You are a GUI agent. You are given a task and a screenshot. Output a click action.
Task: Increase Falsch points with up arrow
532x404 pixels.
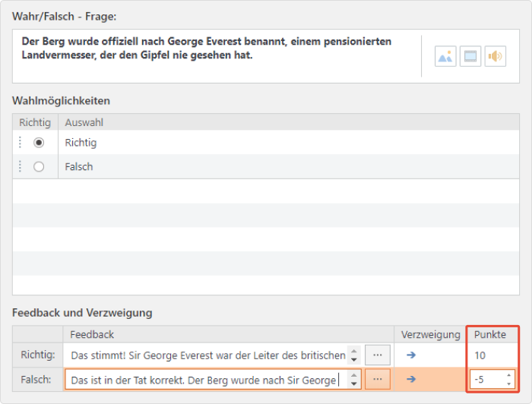tap(508, 375)
